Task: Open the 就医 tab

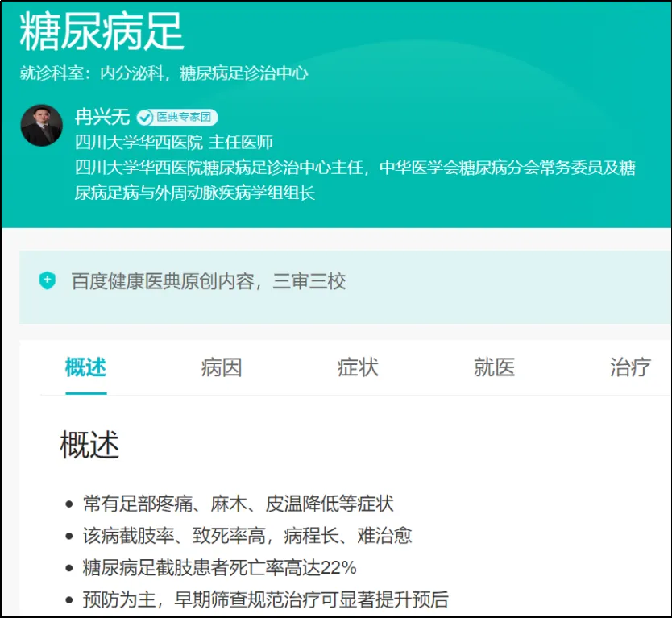Action: tap(494, 367)
